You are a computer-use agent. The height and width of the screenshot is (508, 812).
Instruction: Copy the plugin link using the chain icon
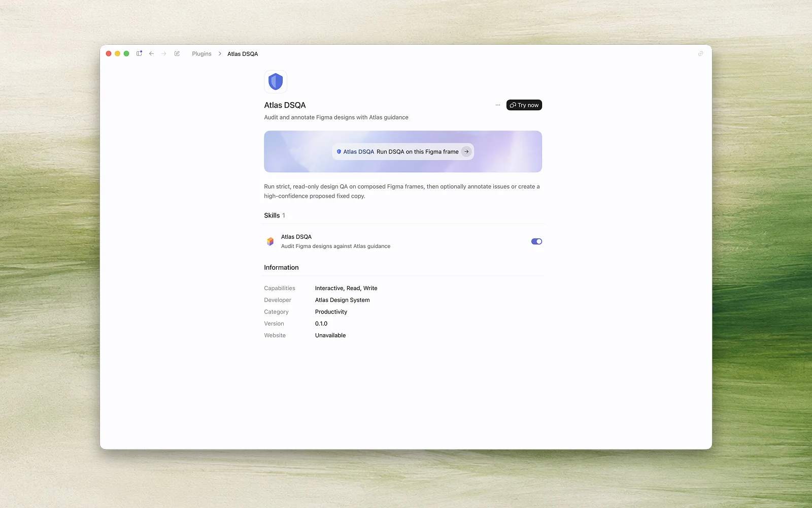tap(700, 53)
